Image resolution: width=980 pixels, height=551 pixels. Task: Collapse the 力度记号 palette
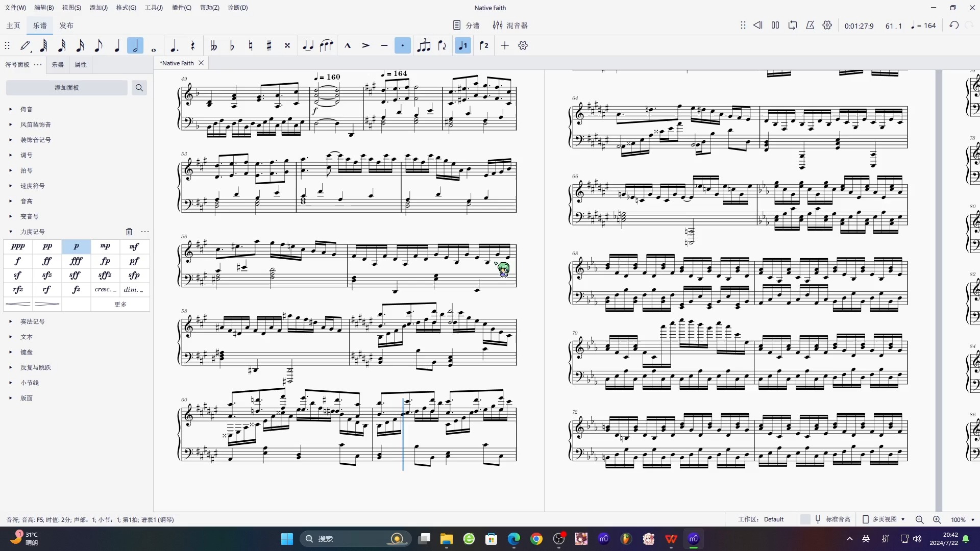coord(10,232)
